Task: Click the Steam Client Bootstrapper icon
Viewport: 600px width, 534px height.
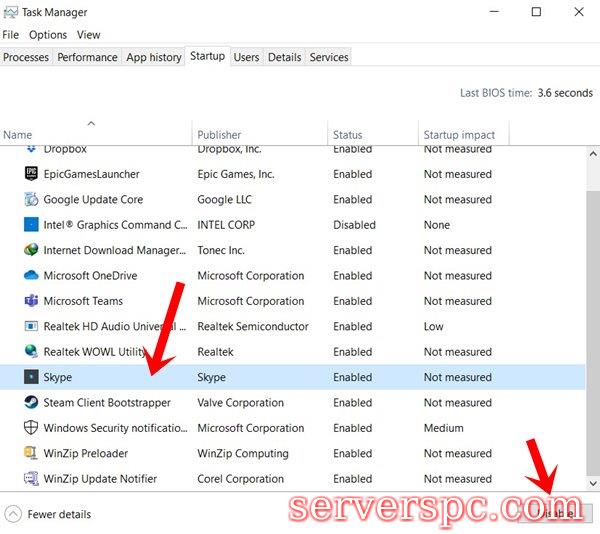Action: pos(30,403)
